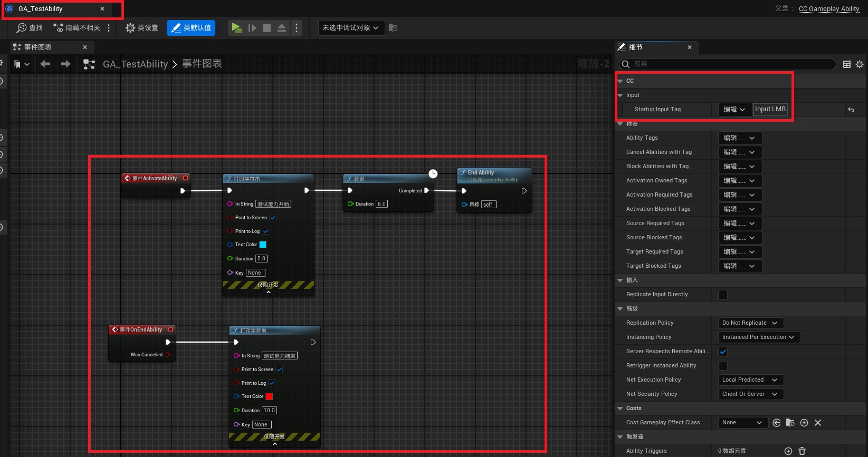Add element to Ability Triggers array
Viewport: 868px width, 457px height.
tap(788, 451)
